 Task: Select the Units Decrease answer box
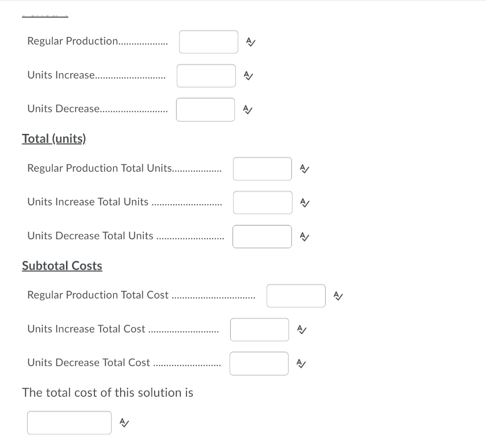pos(206,110)
